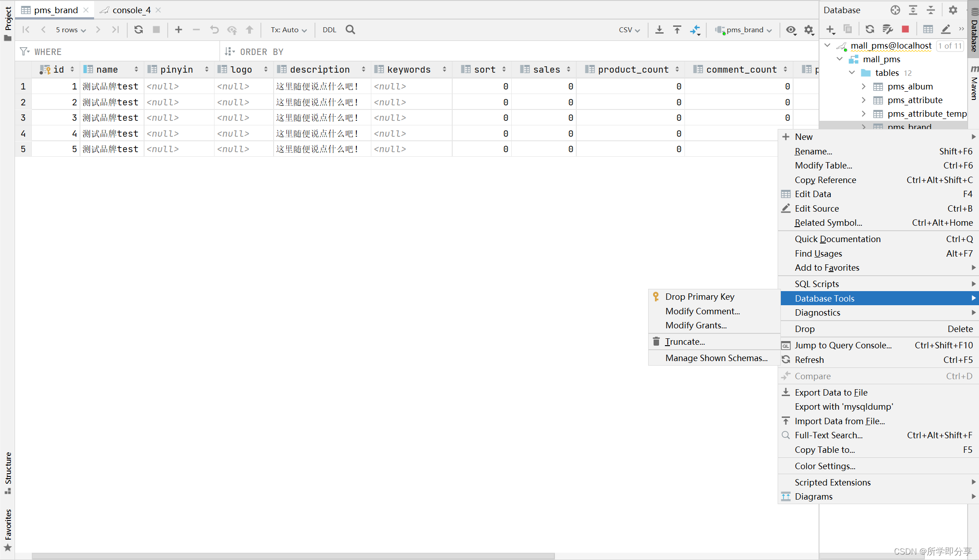Refresh the pms_brand table data

(x=138, y=30)
